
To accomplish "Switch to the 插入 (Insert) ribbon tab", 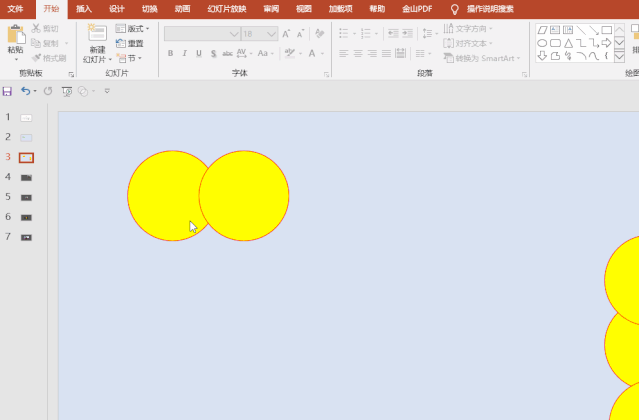I will point(84,9).
